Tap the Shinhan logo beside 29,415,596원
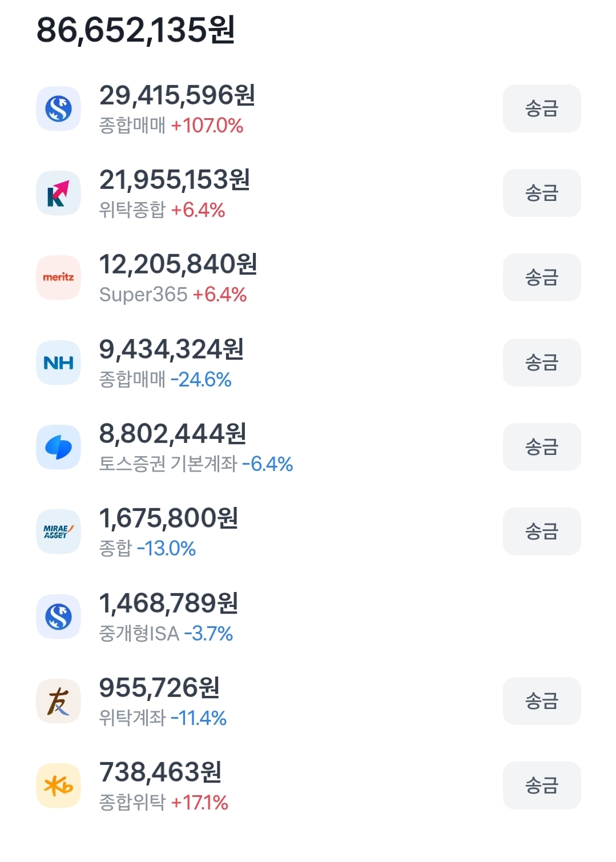Screen dimensions: 616x862 (58, 108)
